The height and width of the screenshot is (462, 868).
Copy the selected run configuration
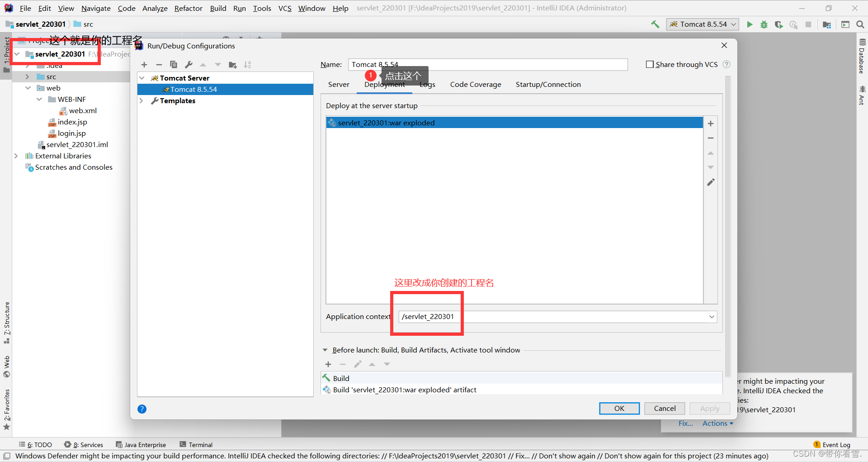click(x=174, y=65)
